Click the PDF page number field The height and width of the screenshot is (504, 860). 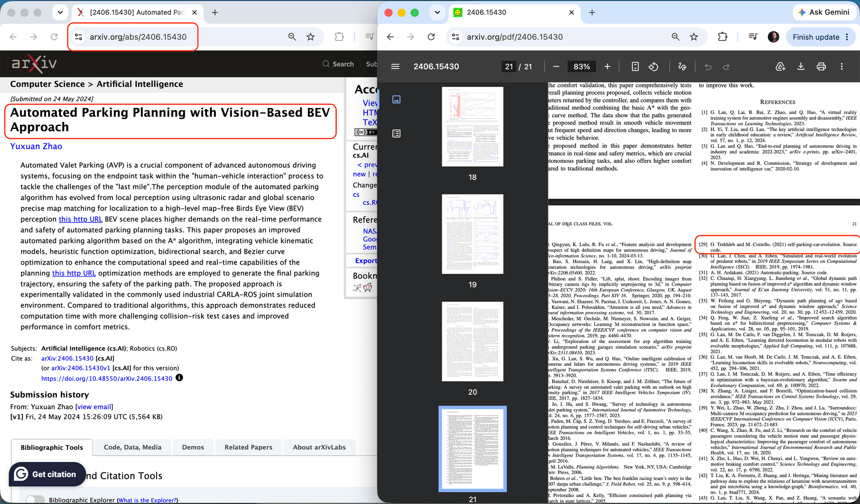[x=509, y=67]
